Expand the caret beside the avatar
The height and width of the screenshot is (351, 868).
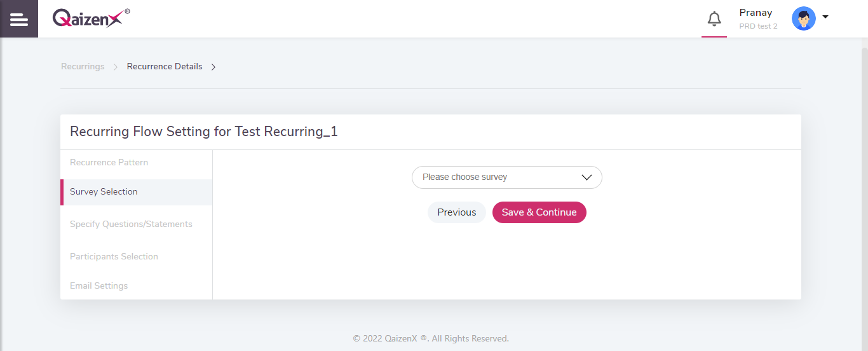coord(825,17)
